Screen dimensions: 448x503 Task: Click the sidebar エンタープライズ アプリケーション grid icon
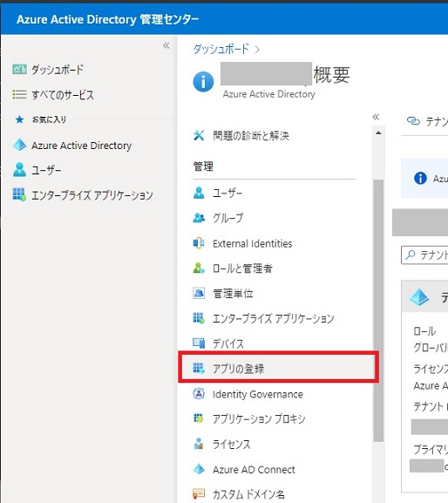pyautogui.click(x=19, y=194)
